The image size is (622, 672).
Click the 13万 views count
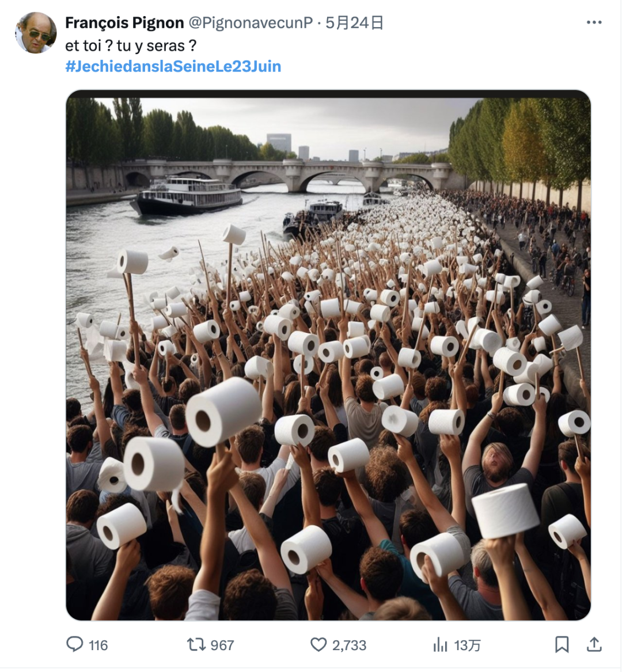(467, 646)
